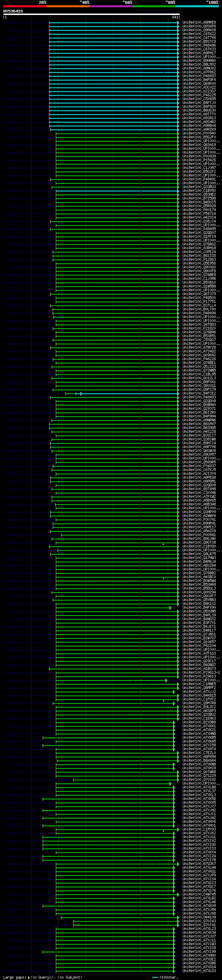This screenshot has width=222, height=980.
Task: Click the green ~80% legend bar
Action: point(154,6)
